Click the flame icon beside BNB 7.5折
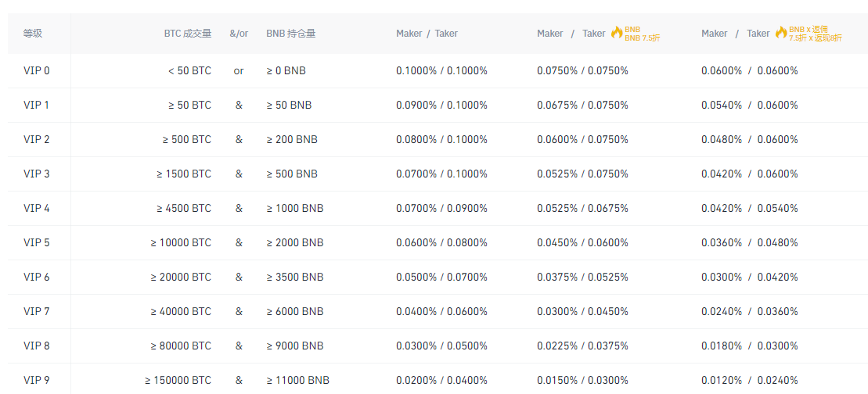The height and width of the screenshot is (394, 868). [617, 33]
